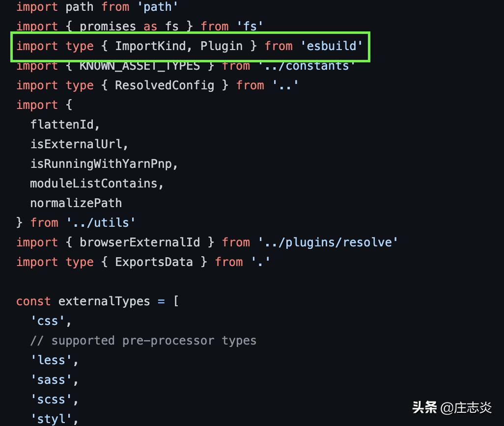This screenshot has width=504, height=426.
Task: Click the ResolvedConfig type name
Action: coord(165,85)
